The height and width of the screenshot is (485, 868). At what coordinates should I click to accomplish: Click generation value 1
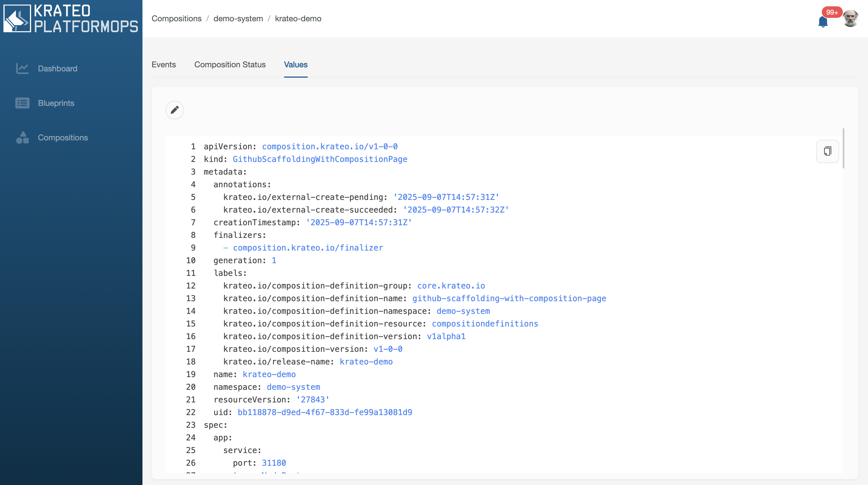tap(274, 260)
